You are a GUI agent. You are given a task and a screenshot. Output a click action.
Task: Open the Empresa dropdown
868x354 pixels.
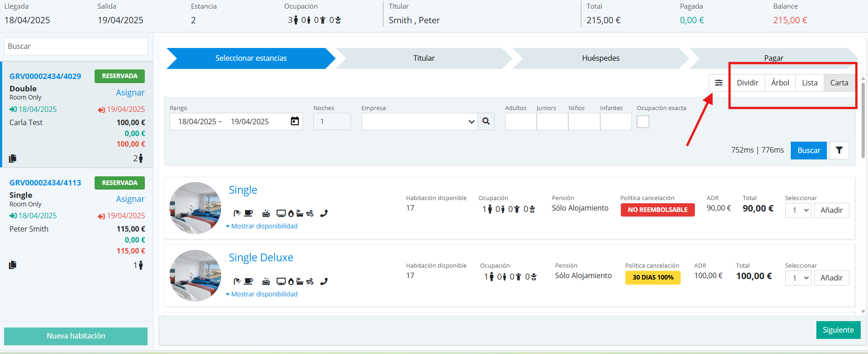[x=419, y=122]
